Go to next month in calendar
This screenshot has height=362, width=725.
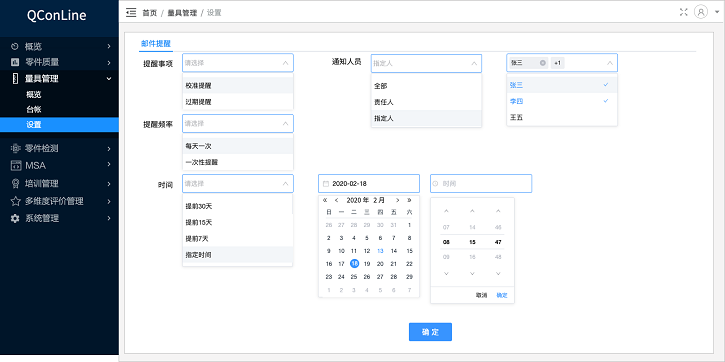pos(397,200)
